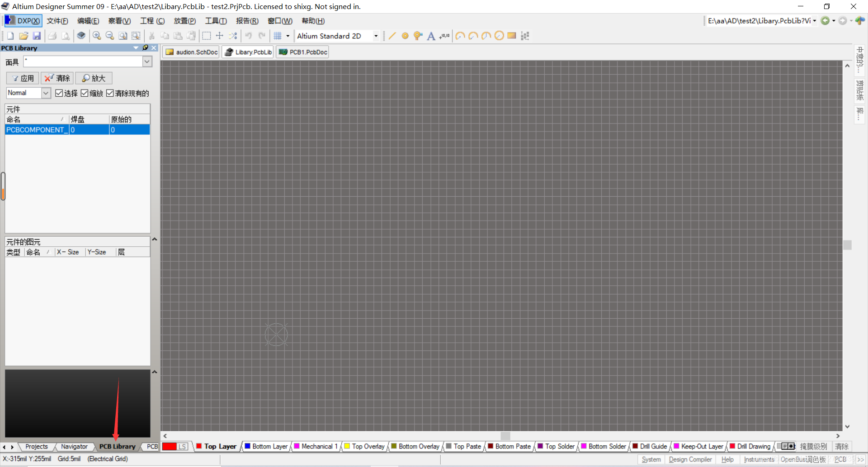Click the red current layer color swatch

169,447
